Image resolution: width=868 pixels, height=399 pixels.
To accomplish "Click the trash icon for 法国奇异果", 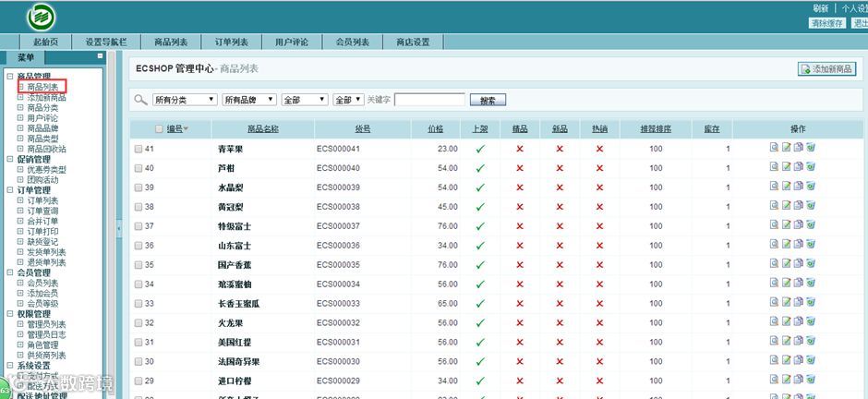I will click(811, 360).
